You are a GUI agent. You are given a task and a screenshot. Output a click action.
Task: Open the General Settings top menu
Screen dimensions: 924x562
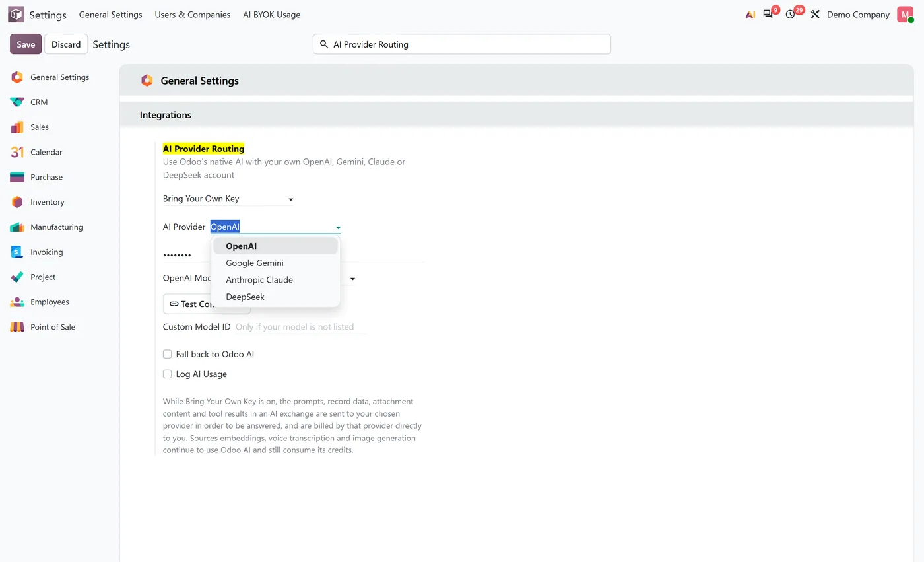pyautogui.click(x=110, y=15)
